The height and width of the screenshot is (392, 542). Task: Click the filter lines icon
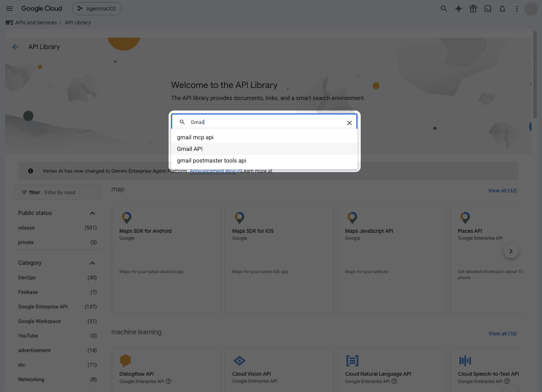point(24,192)
